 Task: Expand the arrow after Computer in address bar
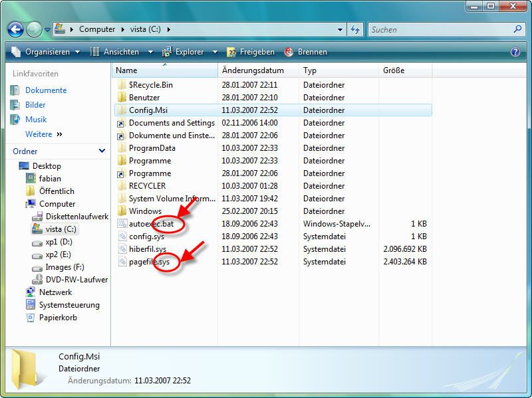click(x=122, y=29)
